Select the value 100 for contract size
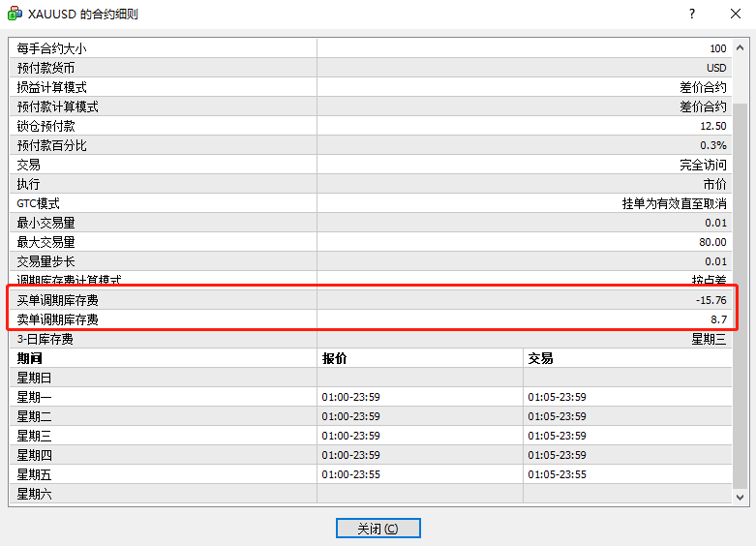Viewport: 756px width, 546px height. coord(718,48)
